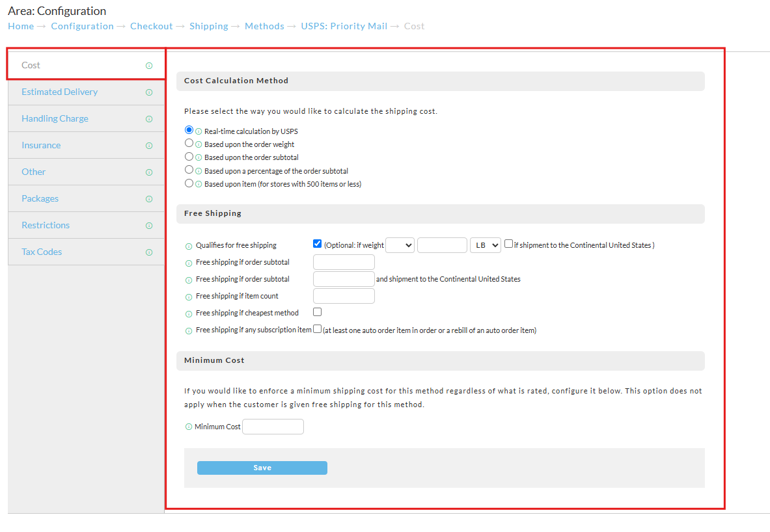This screenshot has height=532, width=770.
Task: Click info icon for percentage of subtotal option
Action: pos(199,171)
